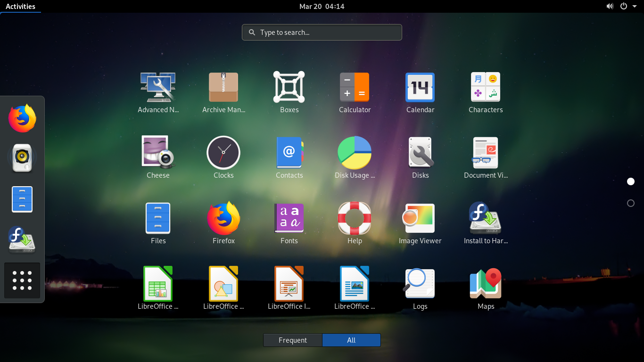Open the Activities menu
This screenshot has width=644, height=362.
[21, 6]
